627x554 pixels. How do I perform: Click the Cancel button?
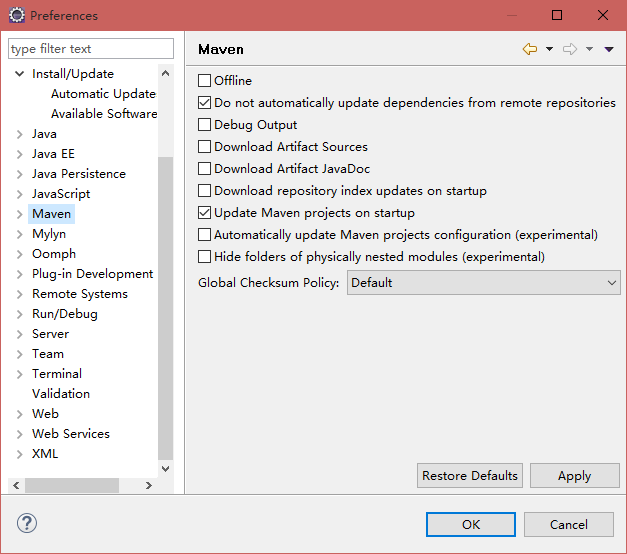pos(569,524)
